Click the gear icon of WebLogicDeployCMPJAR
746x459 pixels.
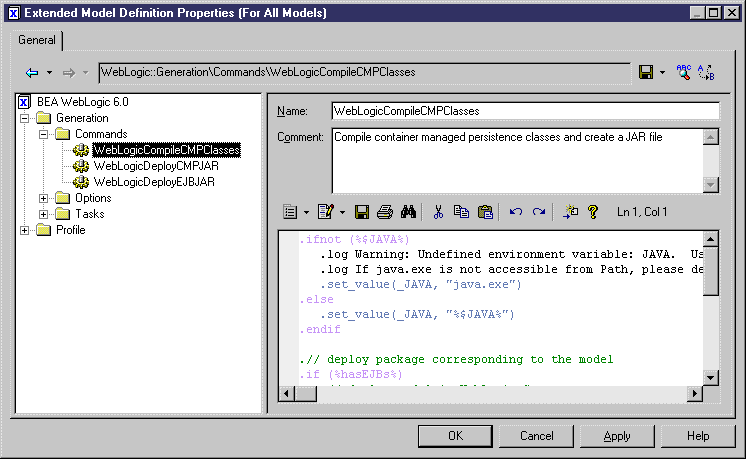point(80,166)
